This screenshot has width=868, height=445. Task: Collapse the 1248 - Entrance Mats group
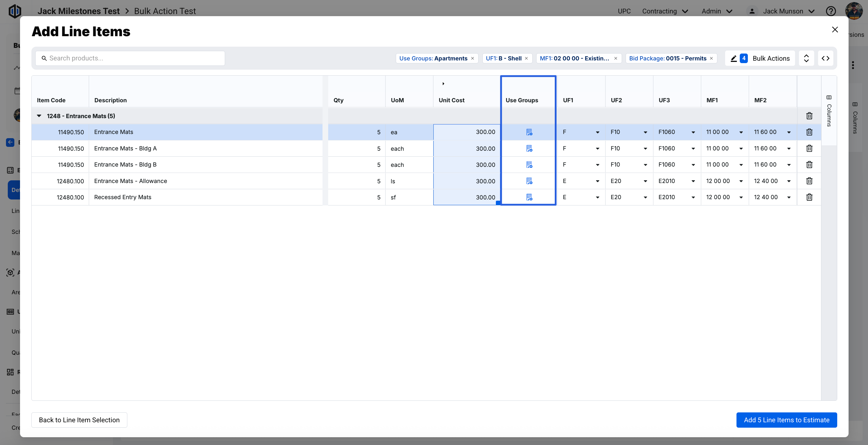pyautogui.click(x=39, y=116)
